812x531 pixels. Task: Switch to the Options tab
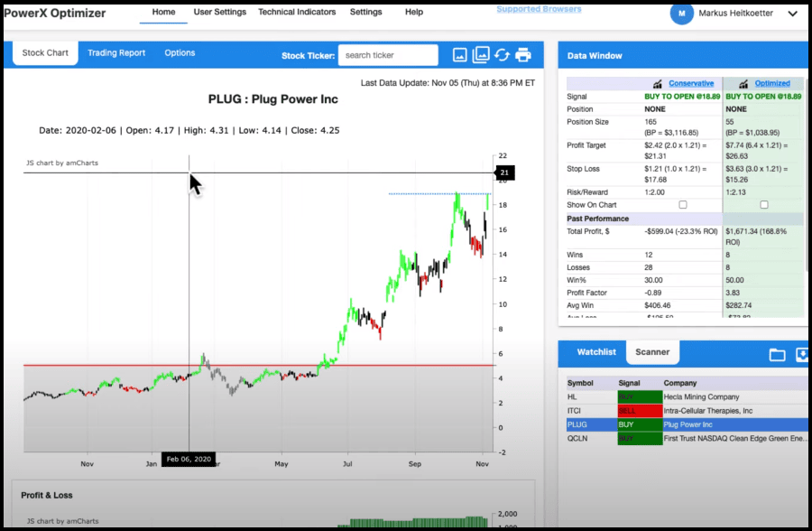coord(180,53)
